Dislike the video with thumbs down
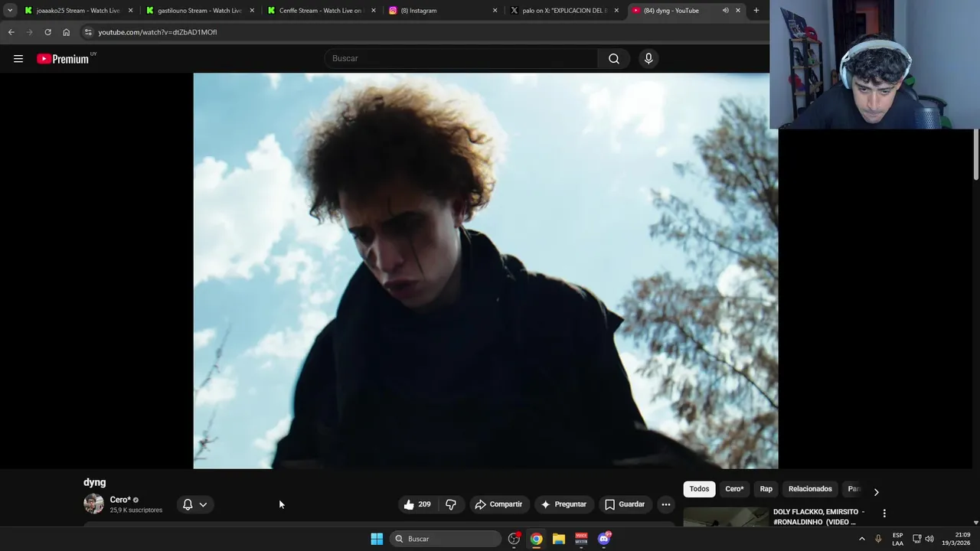Viewport: 980px width, 551px height. coord(450,504)
